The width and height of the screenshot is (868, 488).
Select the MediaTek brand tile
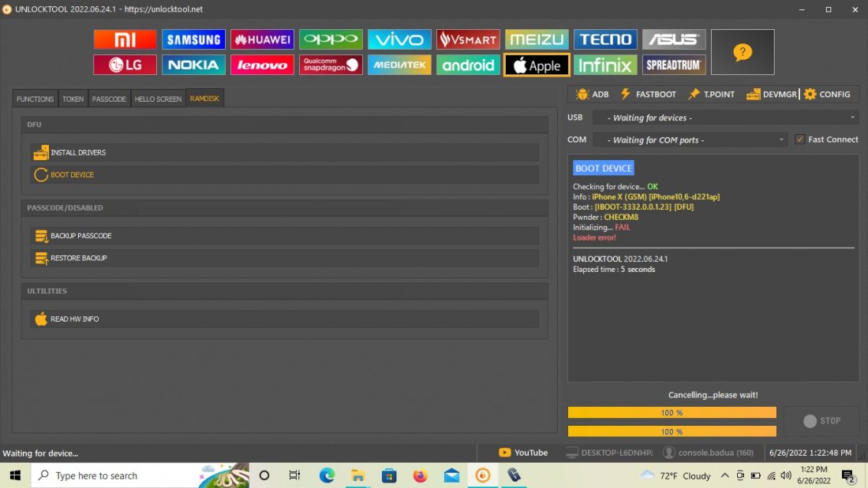tap(399, 65)
